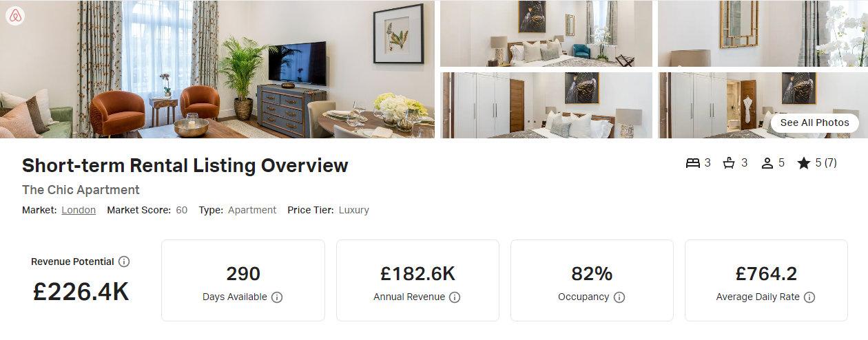The width and height of the screenshot is (868, 340).
Task: Click the Average Daily Rate info icon
Action: pyautogui.click(x=809, y=297)
